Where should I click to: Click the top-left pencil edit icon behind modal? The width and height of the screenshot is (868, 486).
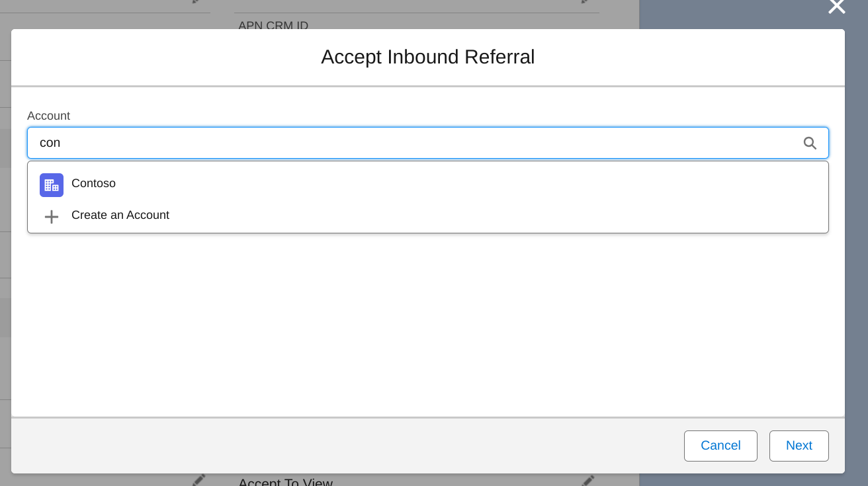(196, 2)
